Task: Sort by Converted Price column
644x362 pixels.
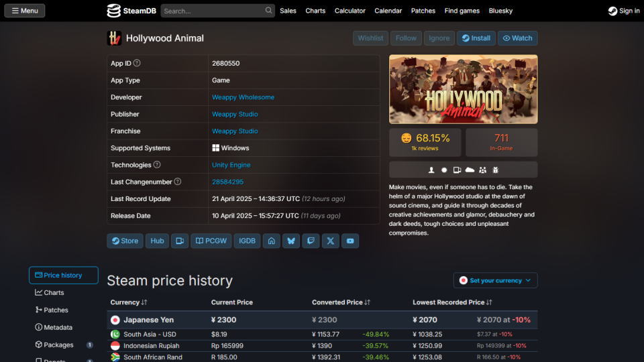Action: 341,302
